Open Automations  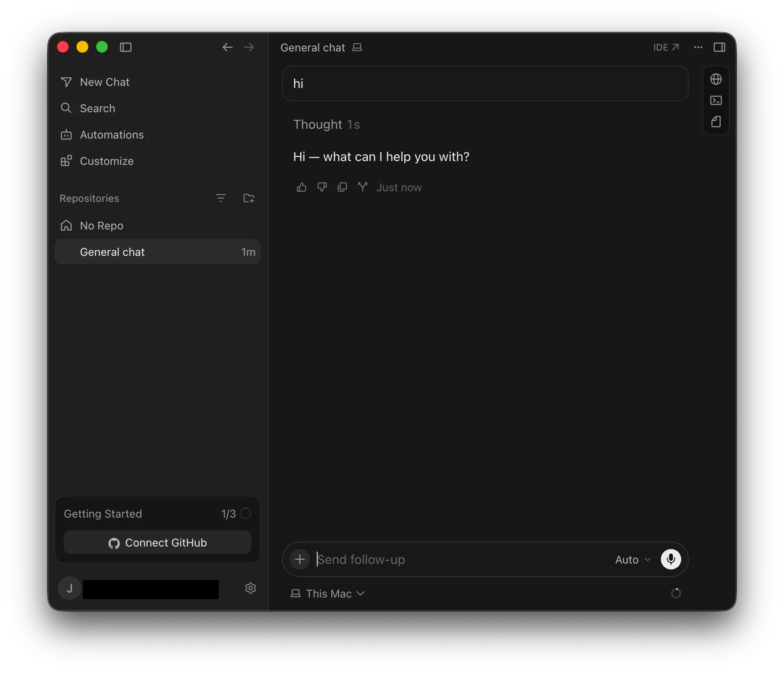(x=157, y=135)
